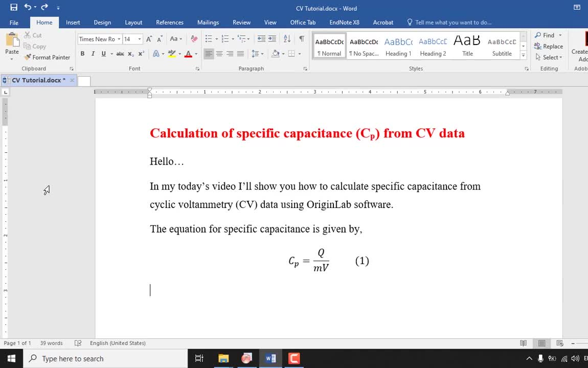Viewport: 588px width, 368px height.
Task: Switch to the Design tab
Action: coord(102,22)
